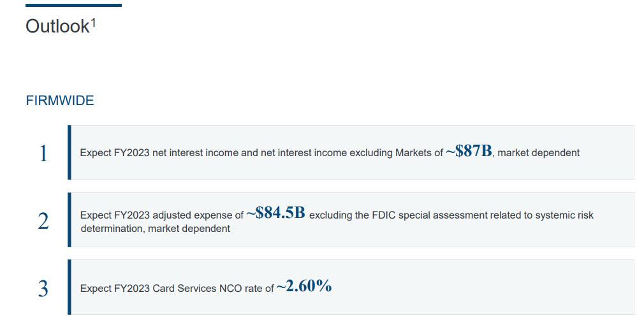Click the large number 3 marker
Image resolution: width=644 pixels, height=332 pixels.
(43, 289)
